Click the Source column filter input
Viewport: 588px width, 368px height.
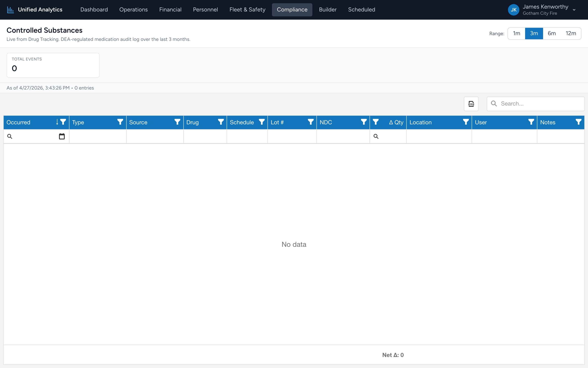[x=155, y=136]
